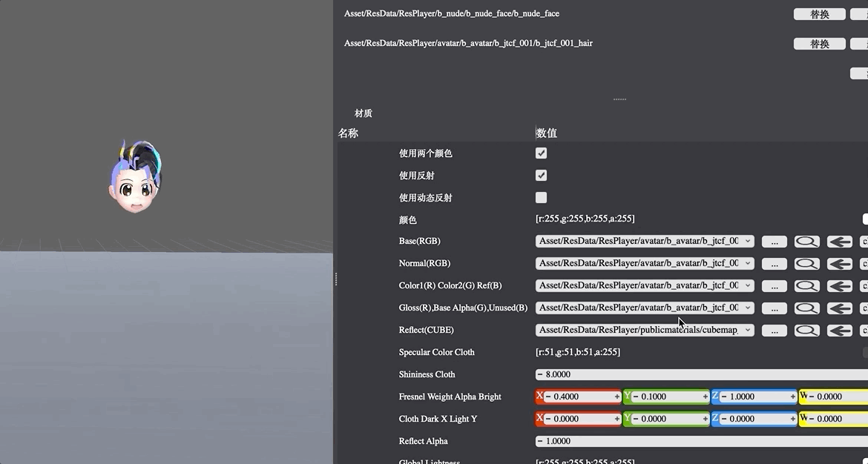
Task: Click the b_nude_face asset path text
Action: pyautogui.click(x=452, y=13)
